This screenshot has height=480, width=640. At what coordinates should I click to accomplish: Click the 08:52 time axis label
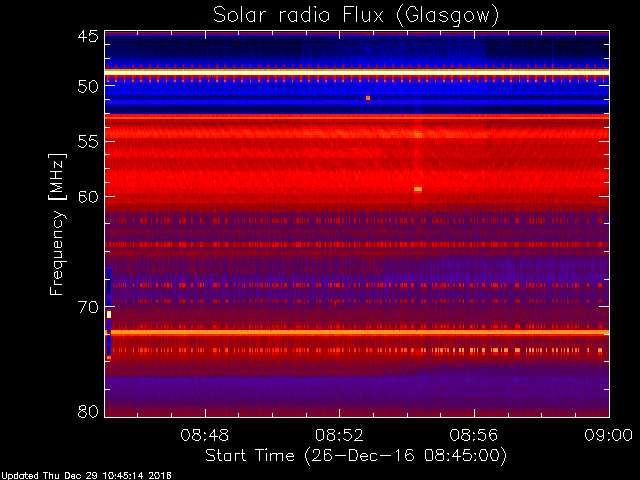click(x=339, y=435)
